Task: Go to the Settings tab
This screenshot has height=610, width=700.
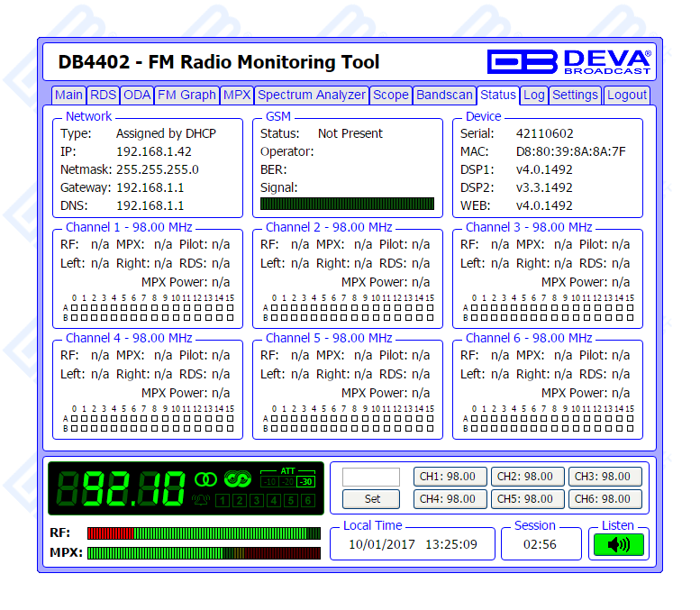Action: [575, 95]
